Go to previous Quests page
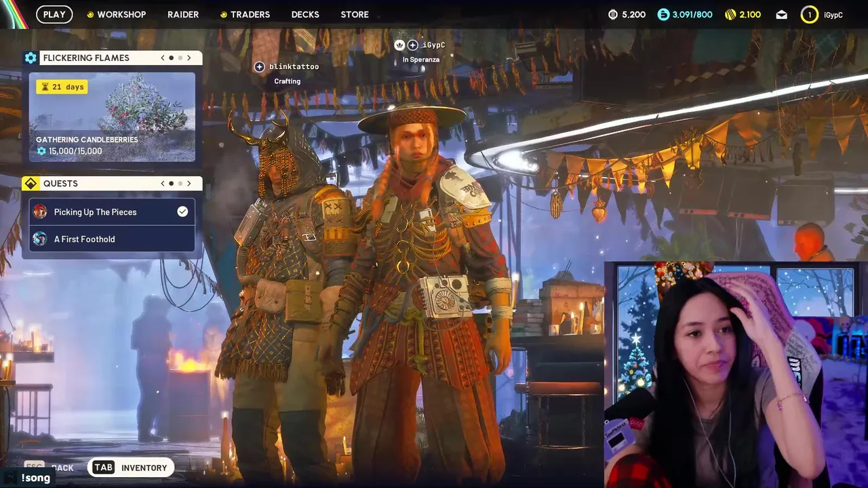868x488 pixels. click(163, 184)
